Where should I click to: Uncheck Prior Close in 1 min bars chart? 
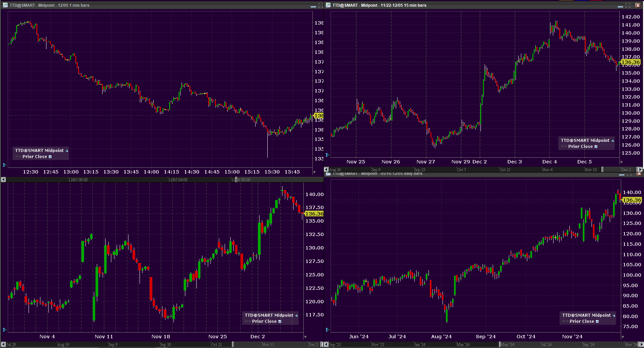50,157
